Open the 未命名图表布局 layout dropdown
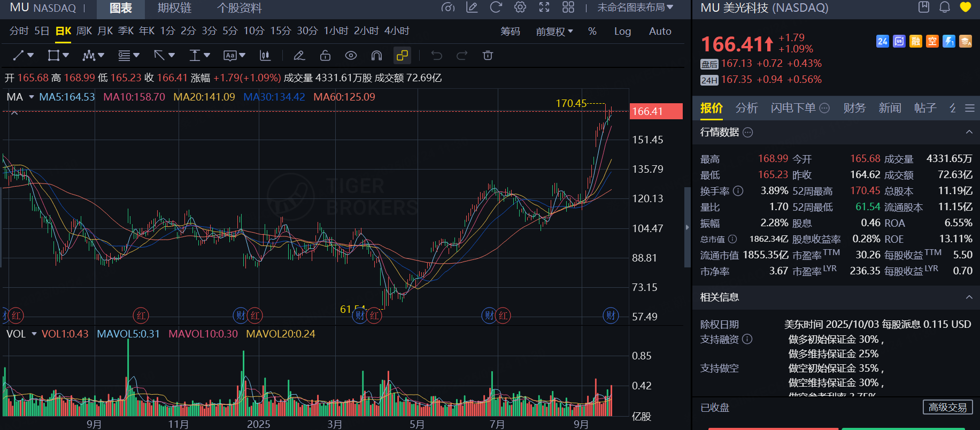The image size is (980, 430). click(635, 7)
